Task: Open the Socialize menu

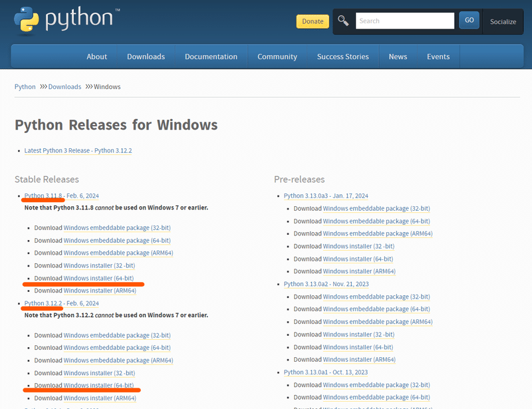Action: 503,22
